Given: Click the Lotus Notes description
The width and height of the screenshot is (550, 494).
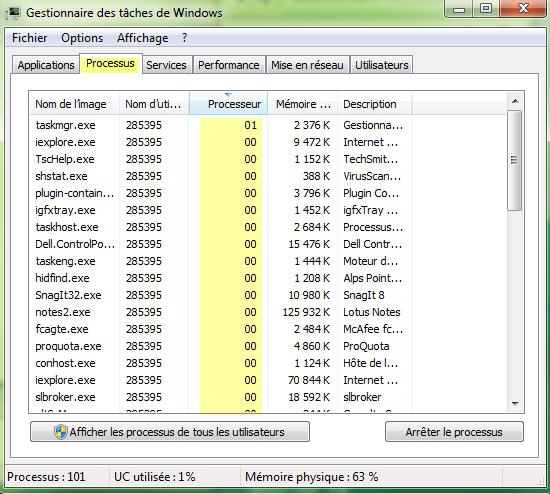Looking at the screenshot, I should pos(371,312).
